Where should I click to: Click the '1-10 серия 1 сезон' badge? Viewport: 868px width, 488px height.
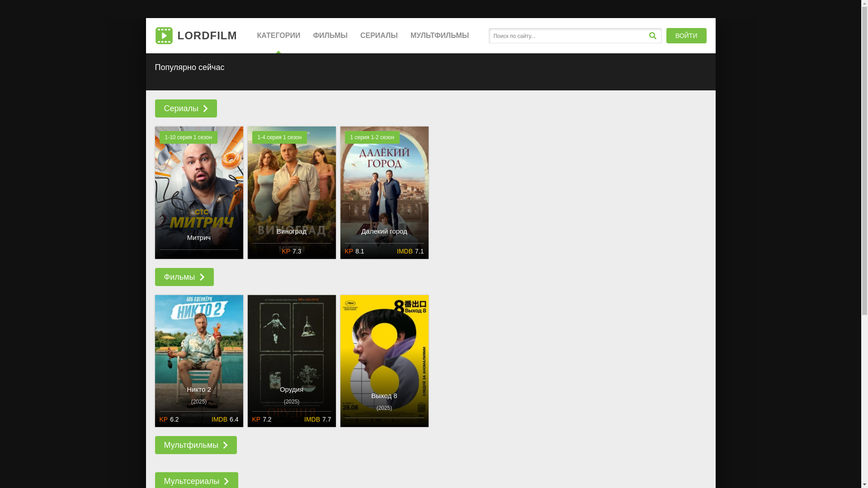click(x=188, y=137)
